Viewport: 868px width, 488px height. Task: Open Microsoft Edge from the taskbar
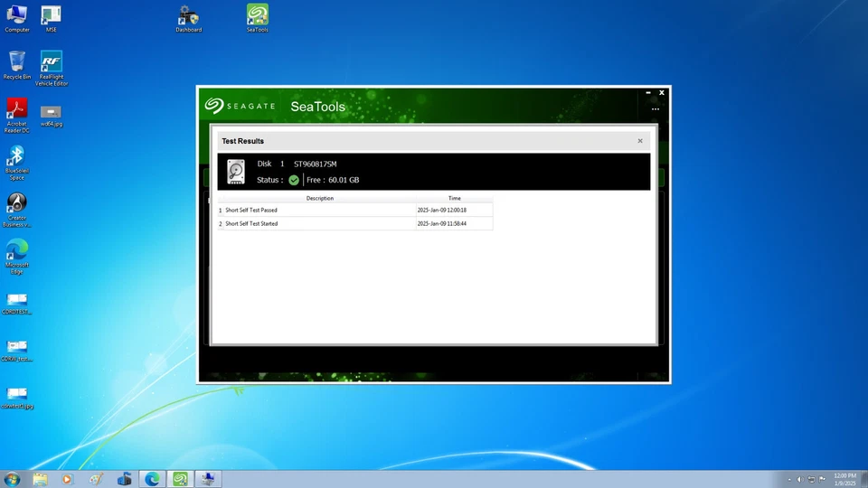[153, 479]
